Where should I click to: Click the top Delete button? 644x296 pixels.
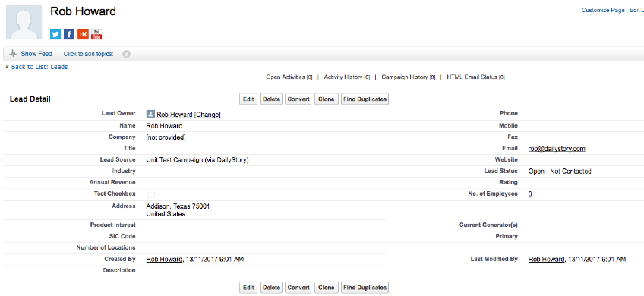pyautogui.click(x=271, y=99)
